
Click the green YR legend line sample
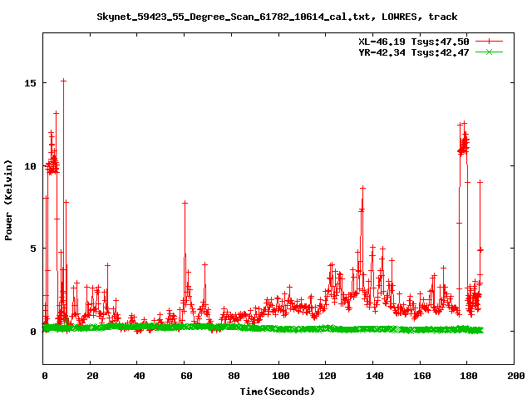pos(489,52)
